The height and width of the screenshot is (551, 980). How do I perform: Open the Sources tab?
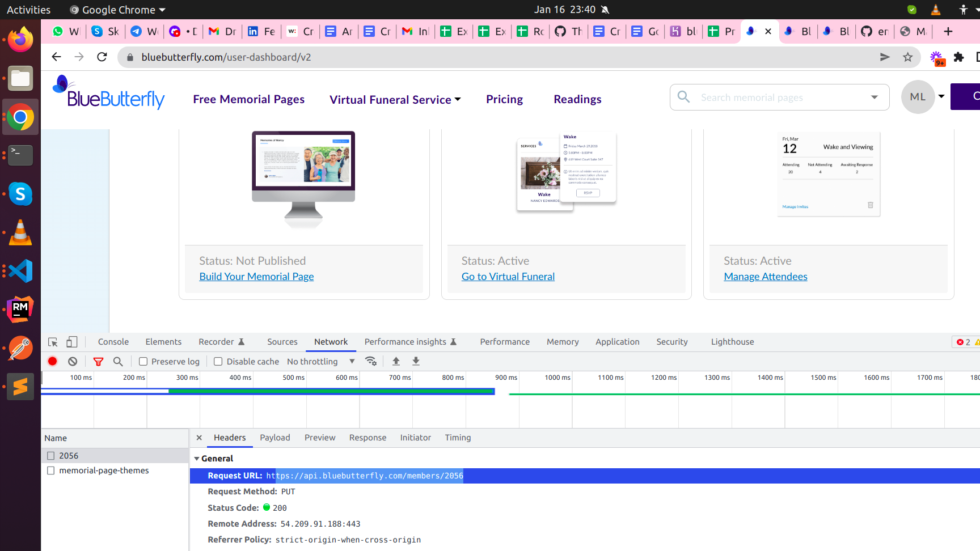click(x=282, y=342)
